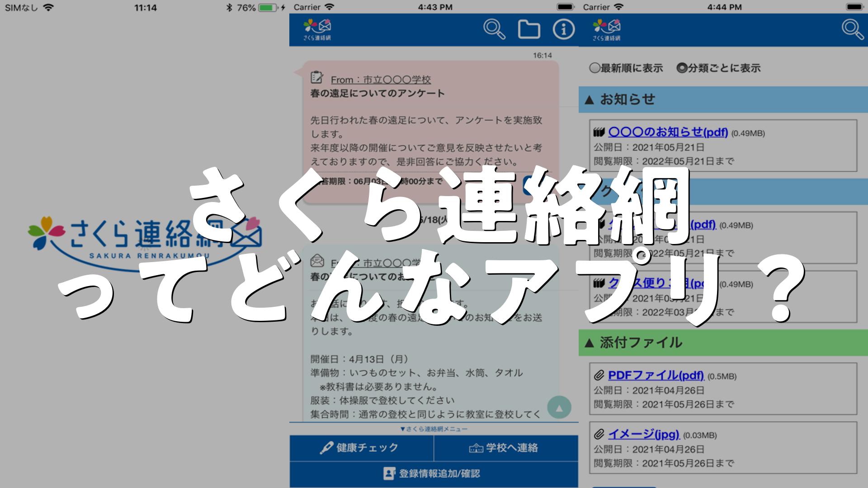Image resolution: width=868 pixels, height=488 pixels.
Task: Tap book icon beside 〇〇〇のお知らせ(pdf)
Action: (x=599, y=132)
